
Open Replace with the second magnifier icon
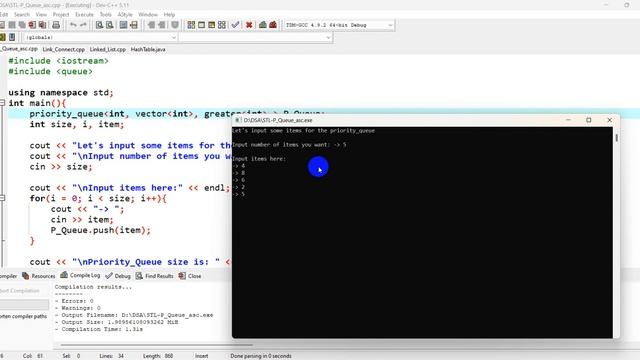point(109,25)
